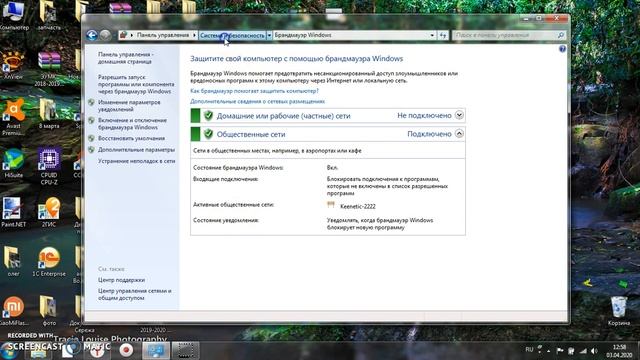Screen dimensions: 640x360
Task: Click shield icon next to Изменение параметров уведомлений
Action: (91, 102)
